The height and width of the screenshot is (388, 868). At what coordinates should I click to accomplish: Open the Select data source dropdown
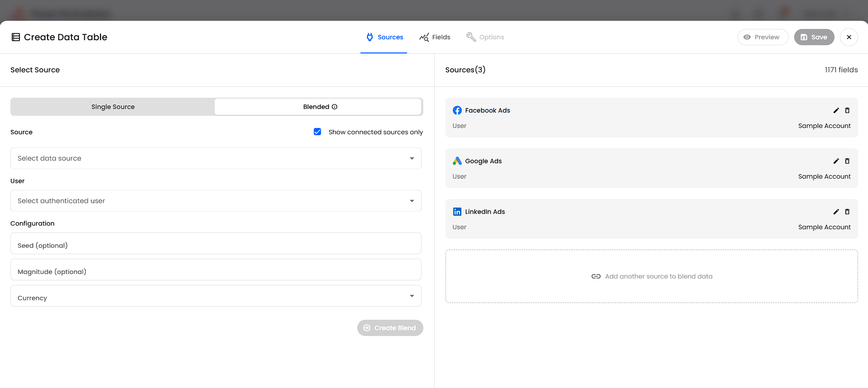click(x=216, y=158)
